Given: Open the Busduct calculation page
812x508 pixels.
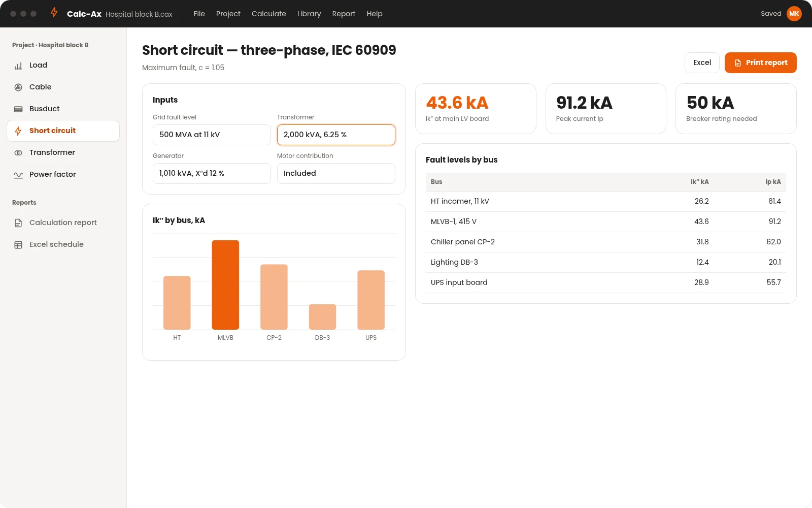Looking at the screenshot, I should coord(63,109).
